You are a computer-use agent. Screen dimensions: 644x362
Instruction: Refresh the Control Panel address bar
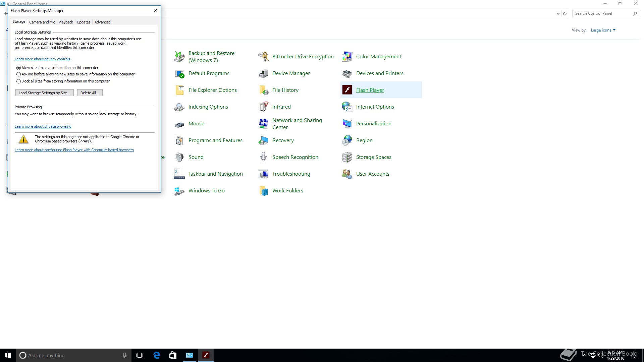click(565, 14)
